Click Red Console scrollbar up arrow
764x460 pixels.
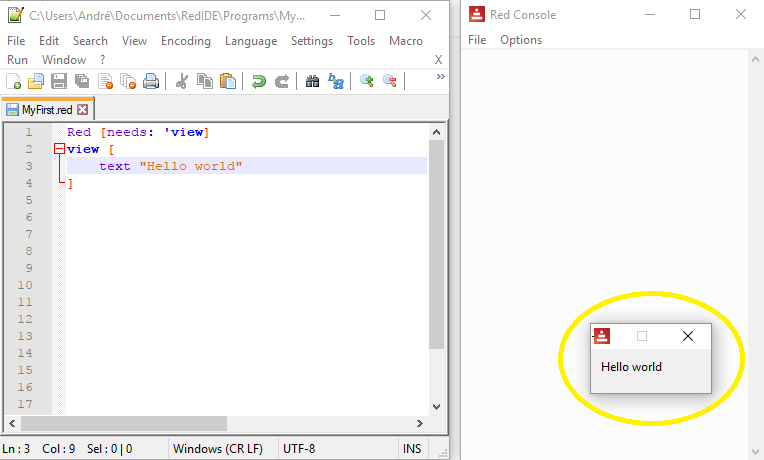tap(755, 59)
